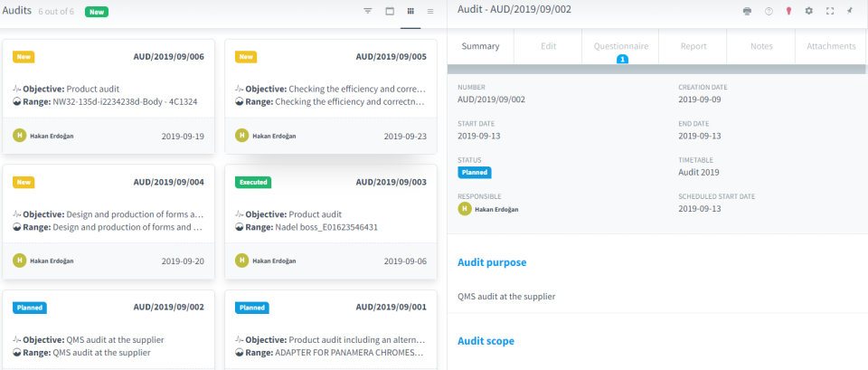Open the help question mark icon

tap(769, 11)
